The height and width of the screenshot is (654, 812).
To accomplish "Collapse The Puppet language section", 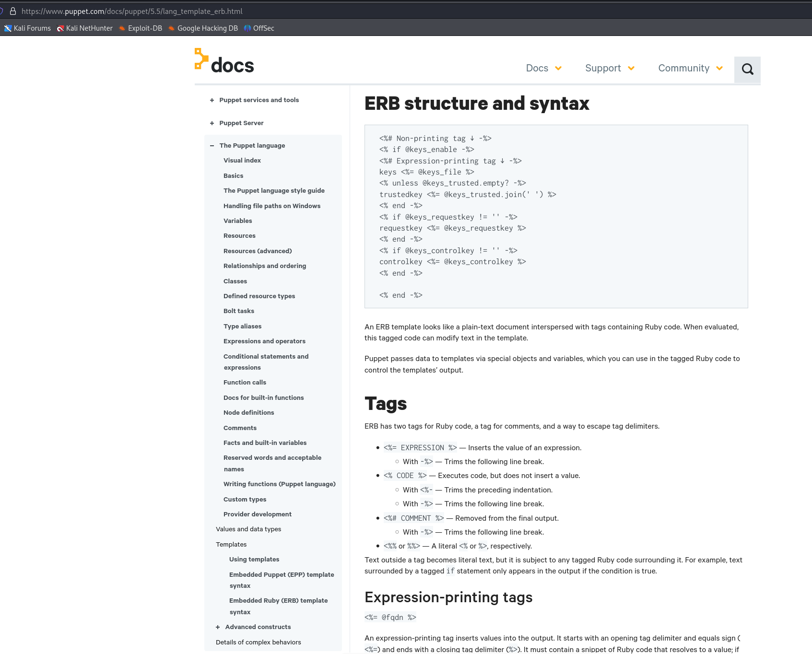I will coord(212,146).
